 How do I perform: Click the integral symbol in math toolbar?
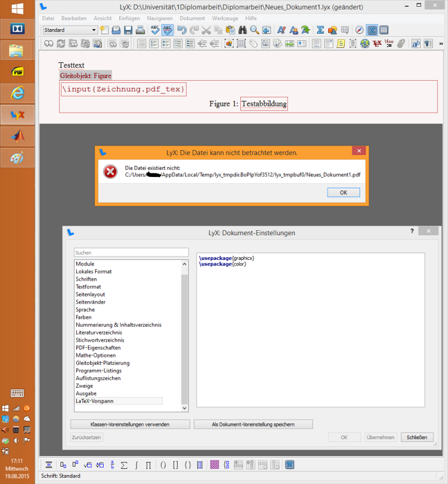[136, 465]
